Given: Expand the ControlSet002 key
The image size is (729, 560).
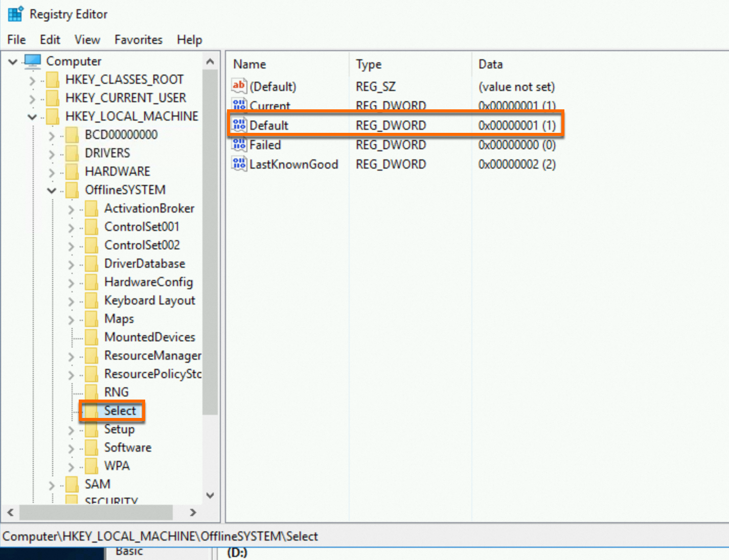Looking at the screenshot, I should coord(71,246).
